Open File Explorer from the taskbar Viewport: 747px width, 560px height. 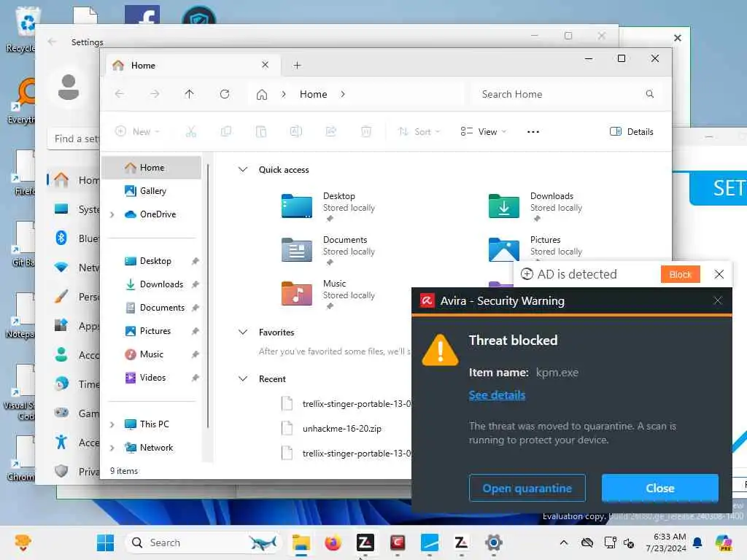coord(301,542)
